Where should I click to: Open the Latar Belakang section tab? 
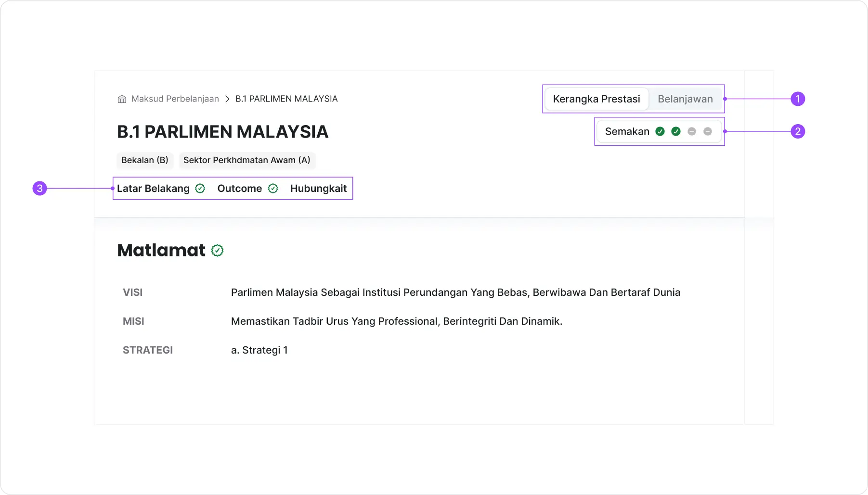coord(153,189)
